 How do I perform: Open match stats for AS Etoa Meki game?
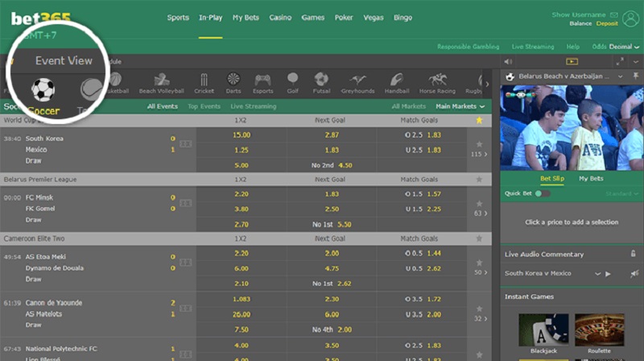tap(185, 263)
